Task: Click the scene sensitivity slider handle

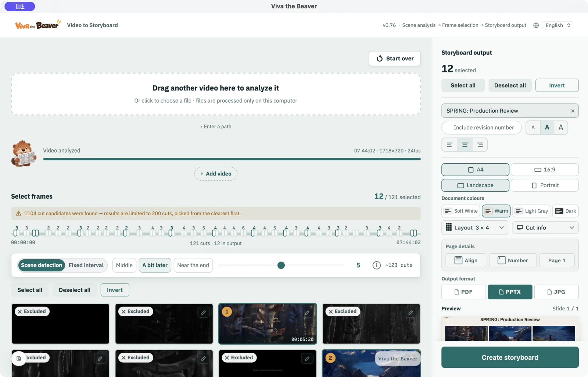Action: [281, 265]
